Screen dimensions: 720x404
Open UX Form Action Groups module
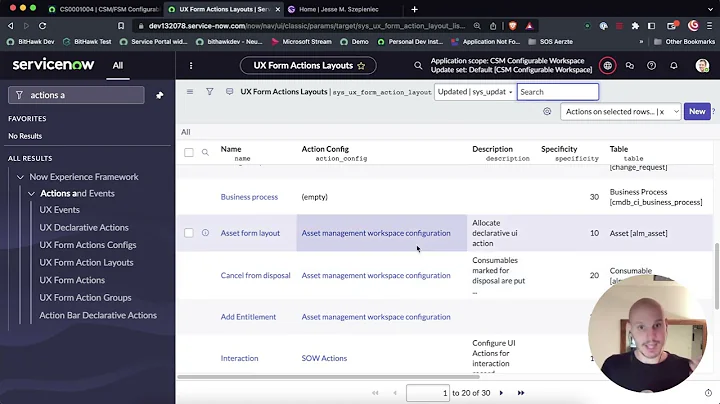(x=85, y=297)
